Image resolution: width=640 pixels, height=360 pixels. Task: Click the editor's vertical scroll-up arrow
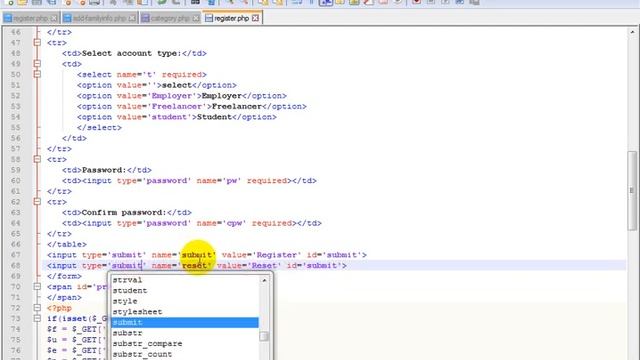click(632, 32)
